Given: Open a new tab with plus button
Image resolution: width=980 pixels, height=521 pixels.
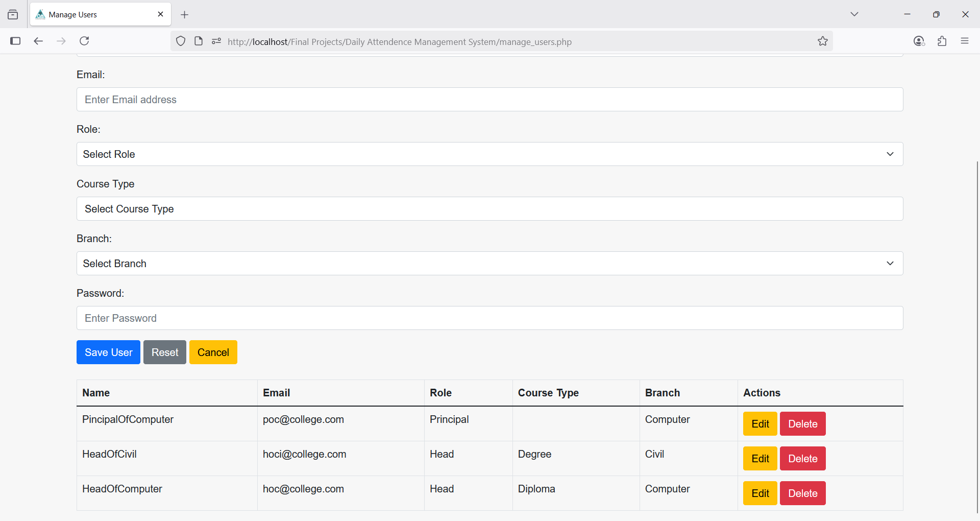Looking at the screenshot, I should (185, 15).
